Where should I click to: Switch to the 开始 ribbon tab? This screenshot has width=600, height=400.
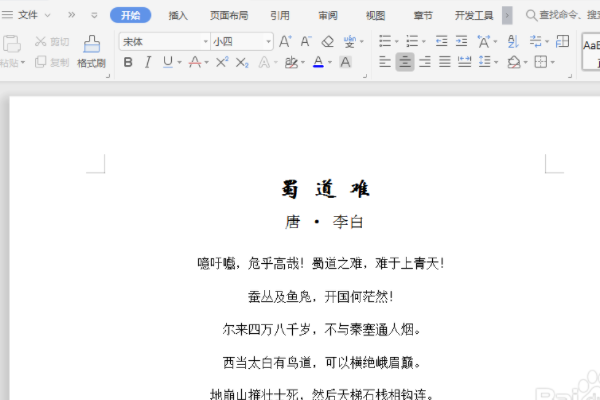[x=130, y=15]
